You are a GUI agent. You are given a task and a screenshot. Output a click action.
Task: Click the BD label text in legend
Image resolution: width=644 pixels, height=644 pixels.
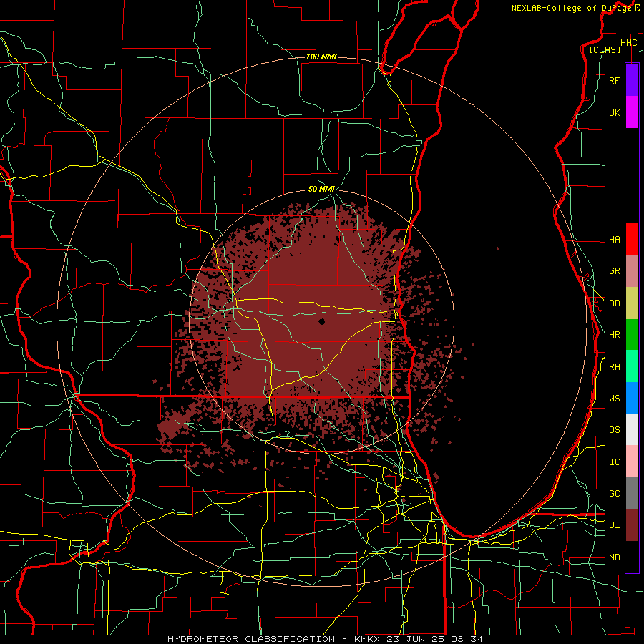pyautogui.click(x=614, y=303)
